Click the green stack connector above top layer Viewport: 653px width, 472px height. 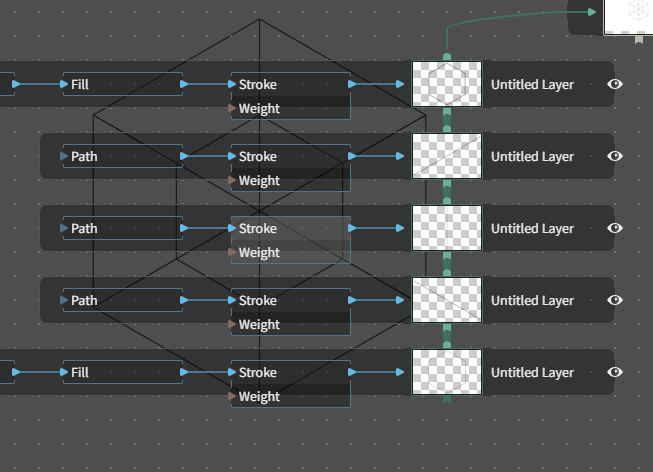447,57
